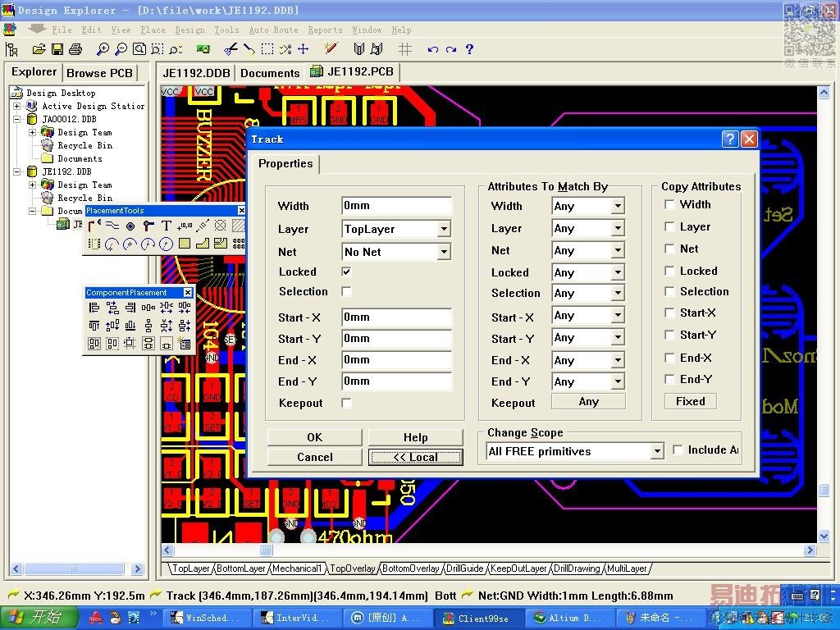The image size is (840, 630).
Task: Choose the place via tool
Action: (148, 226)
